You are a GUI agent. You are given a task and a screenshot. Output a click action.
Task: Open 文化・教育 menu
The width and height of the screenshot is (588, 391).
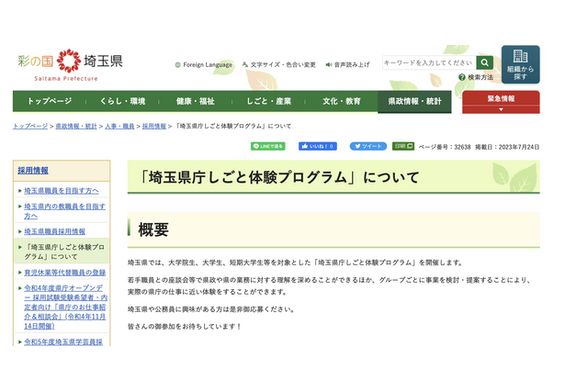coord(341,101)
